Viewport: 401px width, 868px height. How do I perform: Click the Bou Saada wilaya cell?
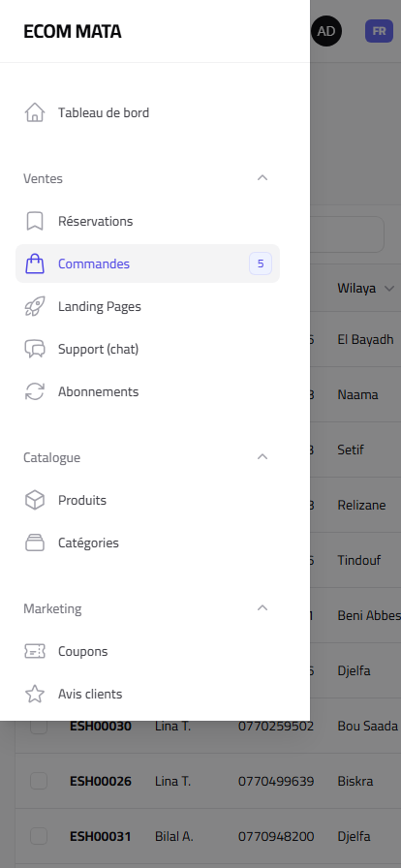368,726
